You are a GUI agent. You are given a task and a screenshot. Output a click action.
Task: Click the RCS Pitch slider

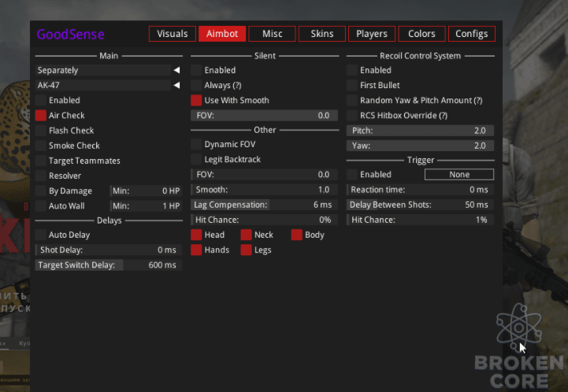(x=420, y=131)
